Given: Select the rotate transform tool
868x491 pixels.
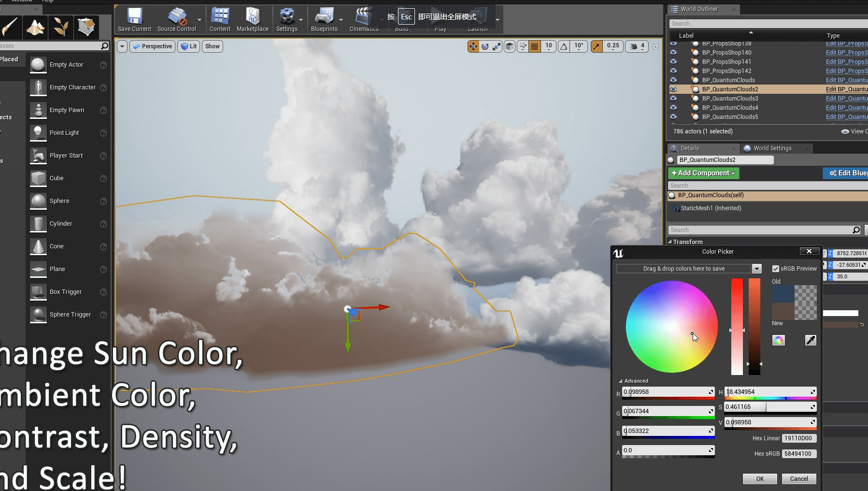Looking at the screenshot, I should click(x=485, y=46).
